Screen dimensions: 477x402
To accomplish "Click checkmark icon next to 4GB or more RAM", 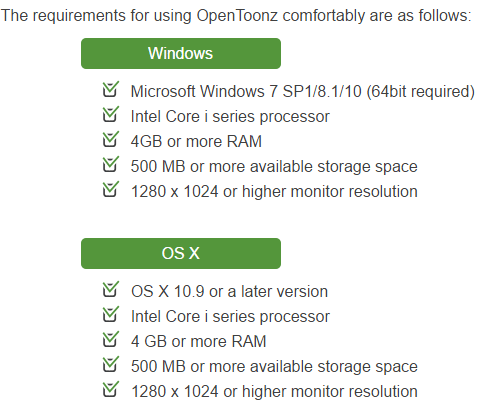I will click(x=111, y=139).
